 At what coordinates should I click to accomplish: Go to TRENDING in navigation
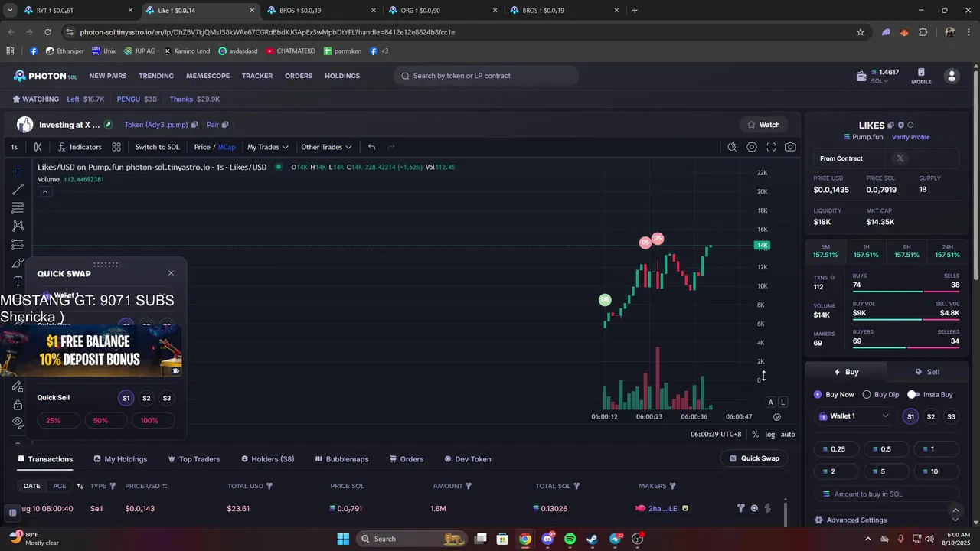pos(156,76)
